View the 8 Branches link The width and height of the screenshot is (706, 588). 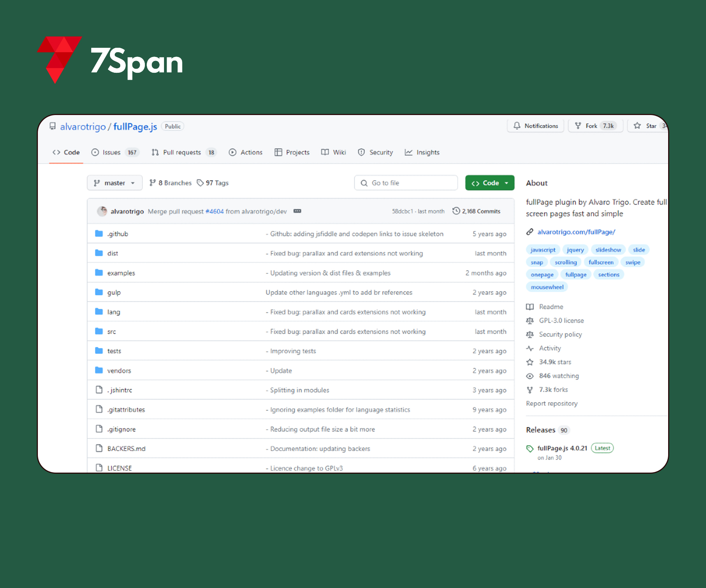[x=170, y=183]
